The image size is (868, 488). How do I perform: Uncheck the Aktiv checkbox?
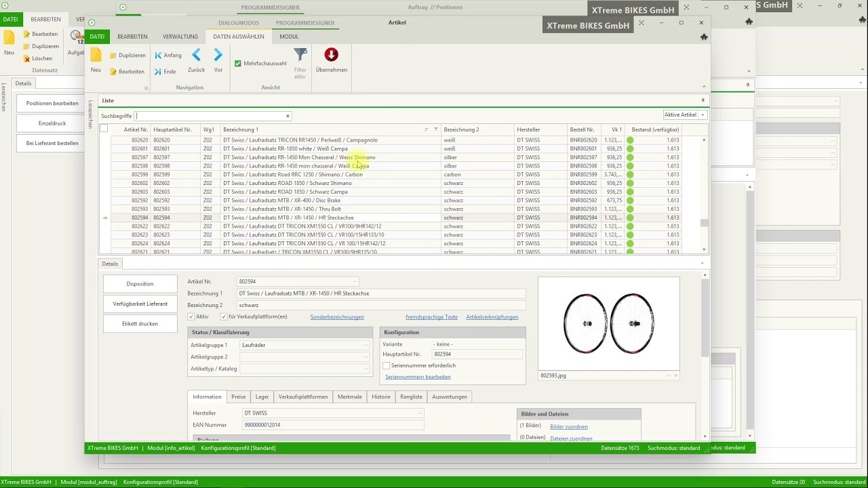tap(191, 317)
